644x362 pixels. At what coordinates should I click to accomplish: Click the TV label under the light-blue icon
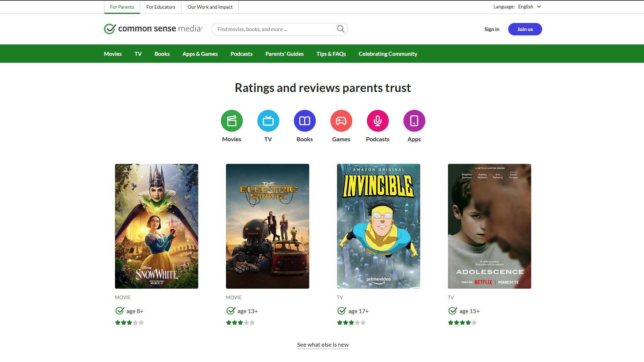pos(268,139)
